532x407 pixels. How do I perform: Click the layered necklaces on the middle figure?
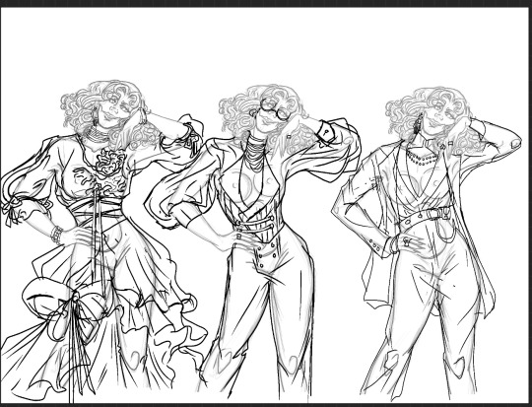tap(255, 153)
